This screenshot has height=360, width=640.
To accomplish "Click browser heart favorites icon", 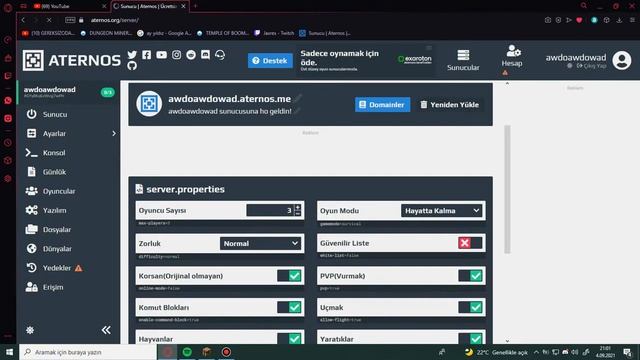I will pos(579,20).
